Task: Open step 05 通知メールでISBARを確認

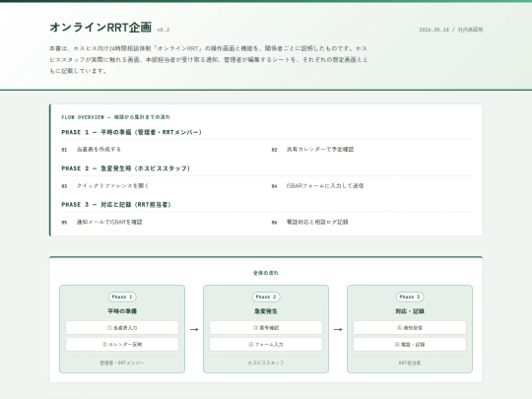Action: pyautogui.click(x=101, y=223)
